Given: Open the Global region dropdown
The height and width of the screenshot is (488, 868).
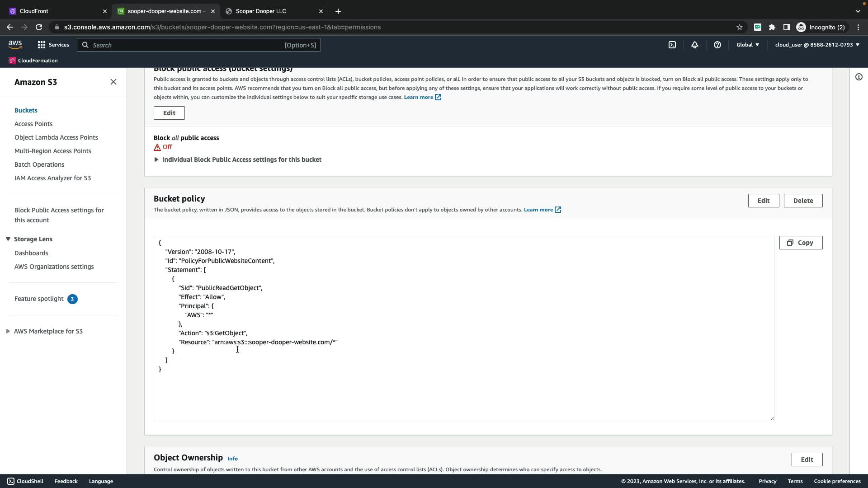Looking at the screenshot, I should pyautogui.click(x=748, y=45).
